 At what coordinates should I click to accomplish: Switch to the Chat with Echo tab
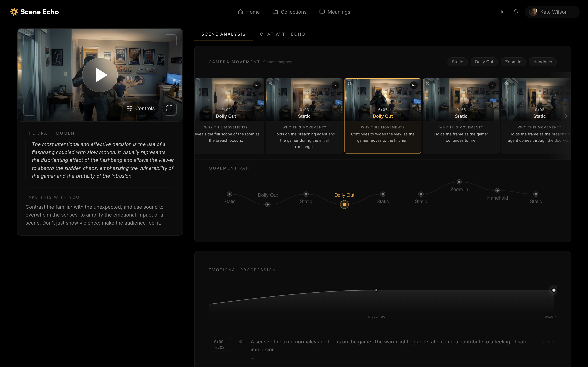[x=282, y=34]
